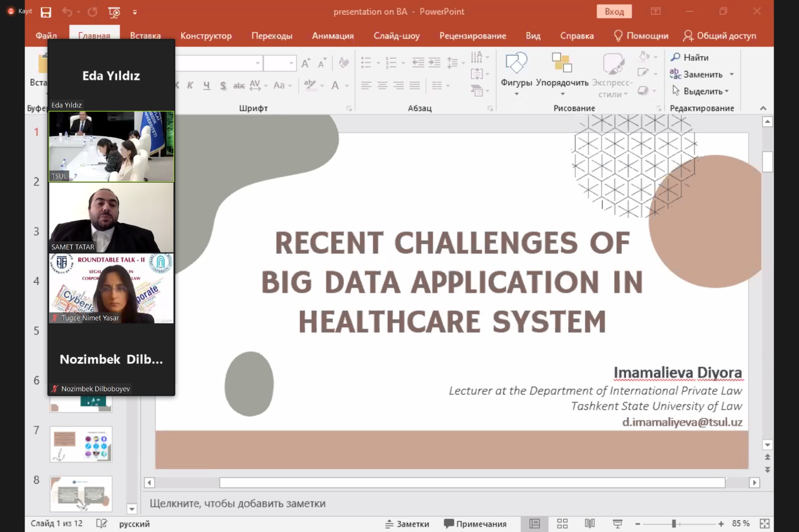Expand the Выделить dropdown

(x=727, y=91)
